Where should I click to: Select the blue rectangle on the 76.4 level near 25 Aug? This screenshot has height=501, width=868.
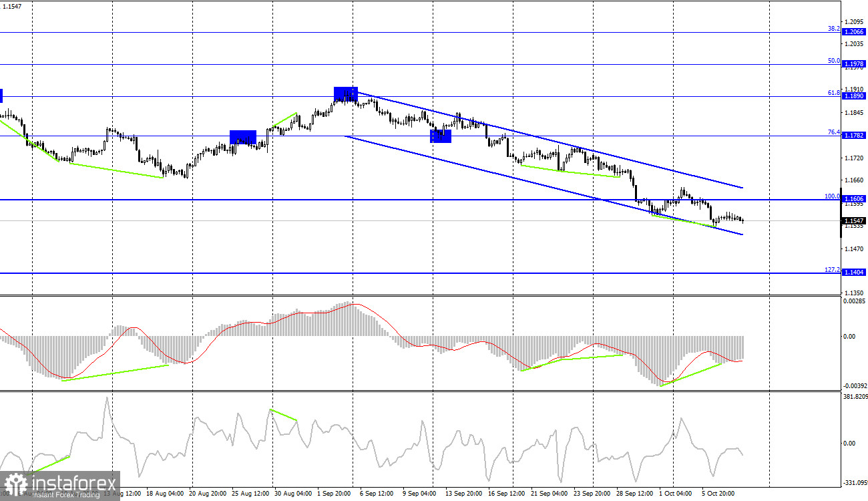(243, 137)
